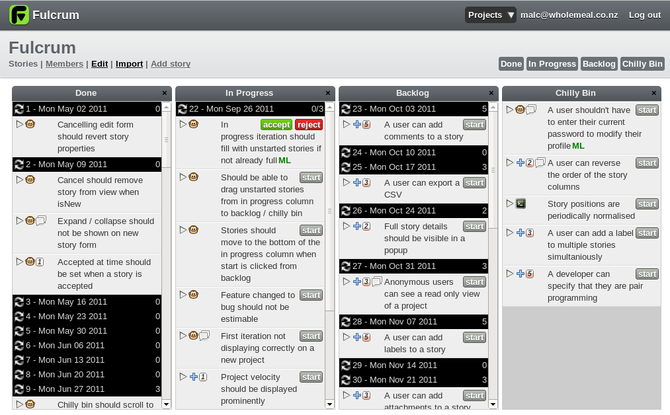Expand the 'A user can reverse the order' story
This screenshot has height=415, width=670.
[x=509, y=163]
